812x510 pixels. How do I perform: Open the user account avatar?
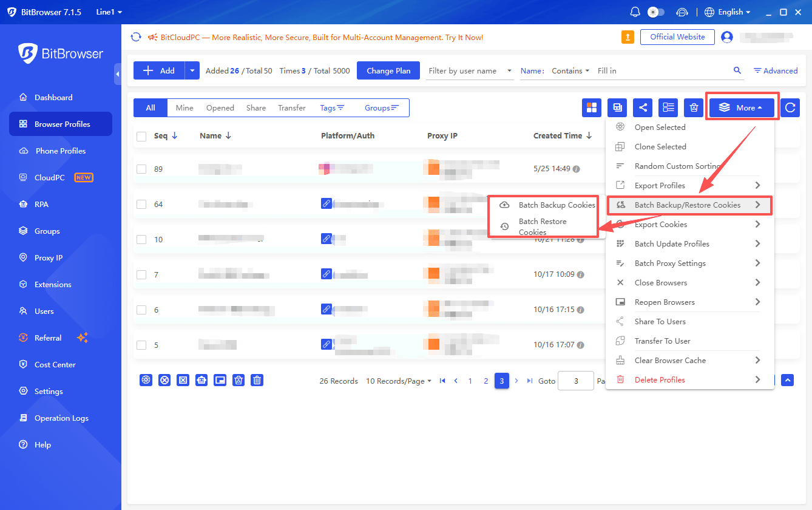pyautogui.click(x=726, y=37)
